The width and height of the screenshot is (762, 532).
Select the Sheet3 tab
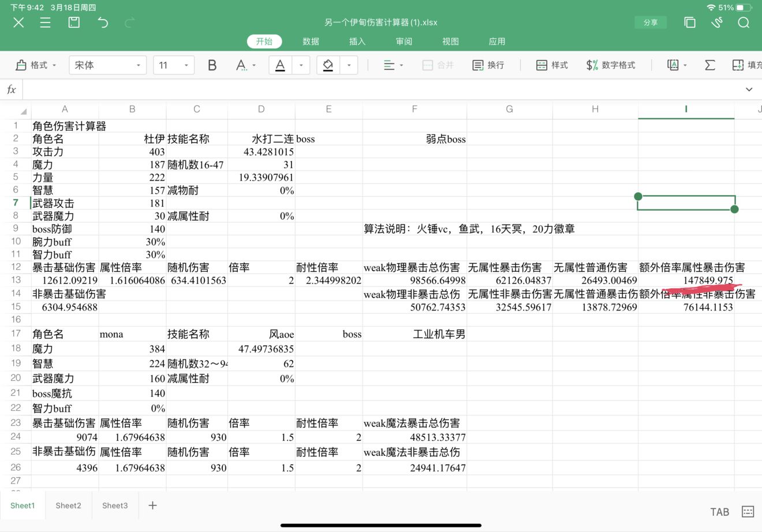tap(115, 505)
